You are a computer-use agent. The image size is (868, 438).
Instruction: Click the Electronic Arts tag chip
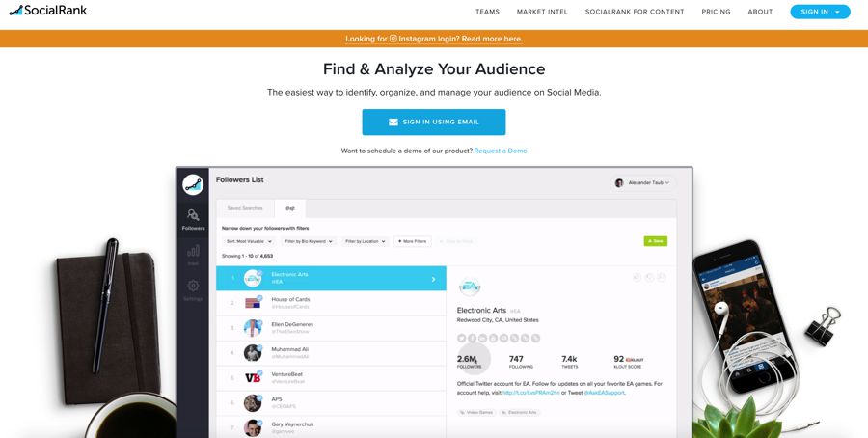(x=519, y=413)
